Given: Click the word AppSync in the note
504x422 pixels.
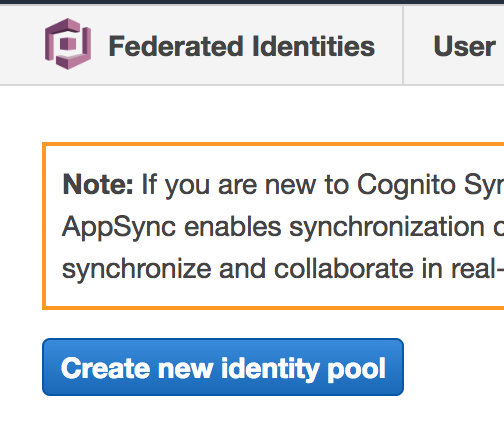Looking at the screenshot, I should 119,227.
